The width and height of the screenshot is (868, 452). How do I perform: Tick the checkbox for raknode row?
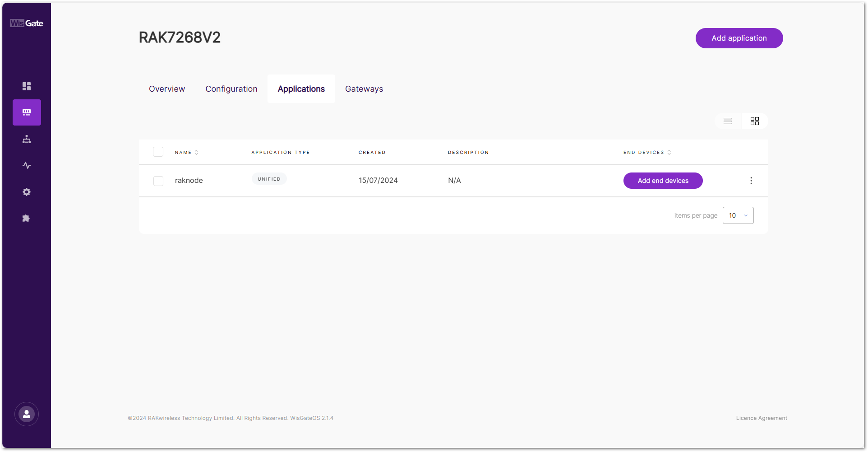[158, 181]
